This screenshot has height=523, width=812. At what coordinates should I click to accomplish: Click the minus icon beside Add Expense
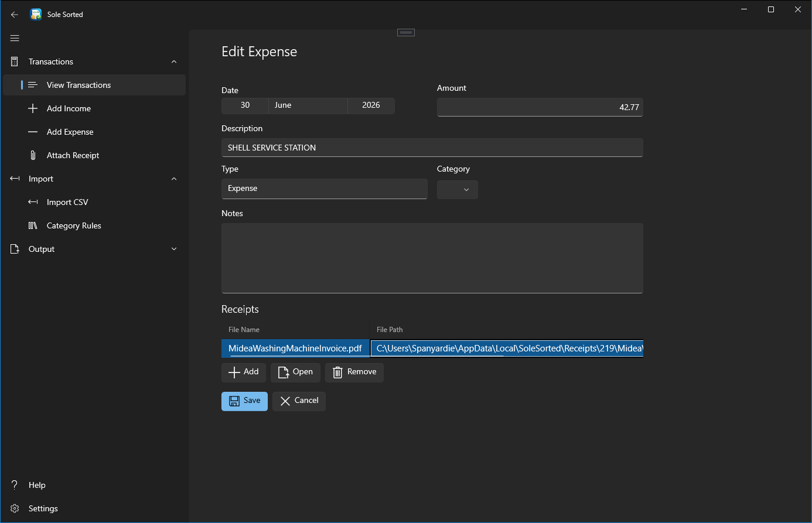[33, 132]
